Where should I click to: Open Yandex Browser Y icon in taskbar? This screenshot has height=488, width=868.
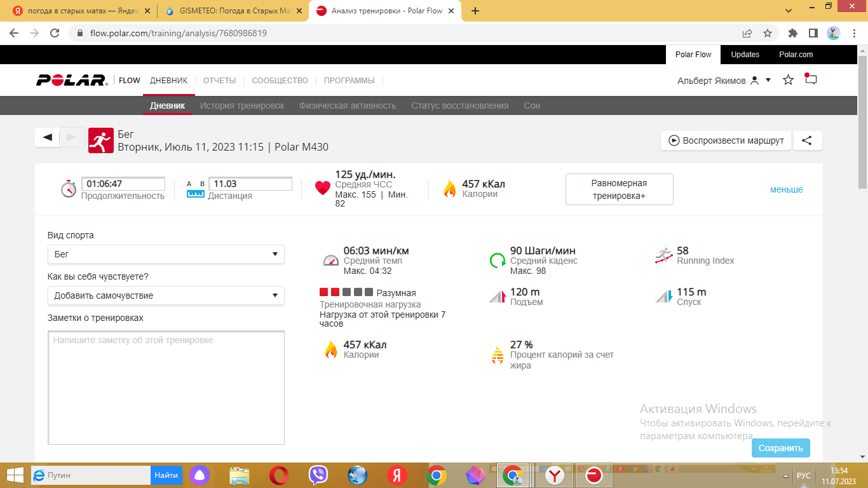point(555,475)
